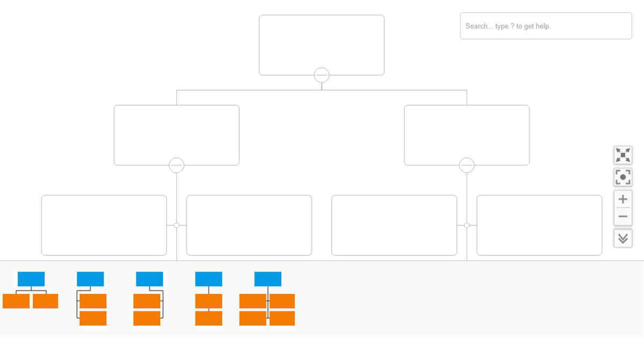Select the rightmost bottom-row node box

point(539,225)
